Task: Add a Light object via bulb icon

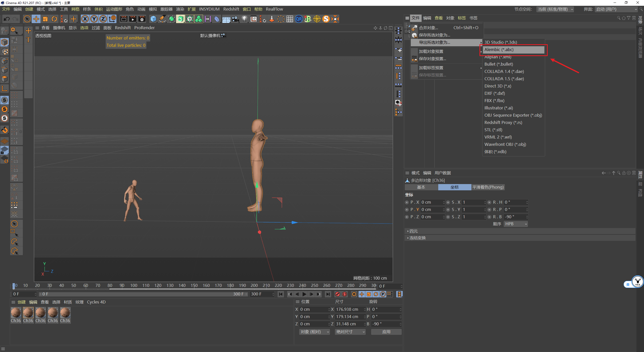Action: [244, 19]
